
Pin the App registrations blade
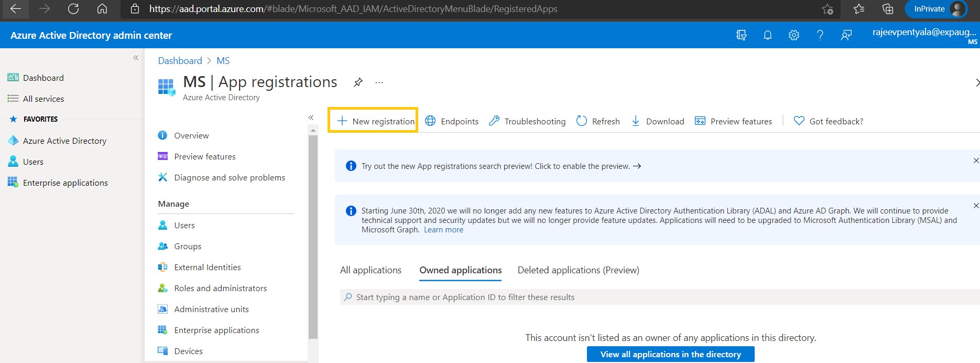[358, 82]
